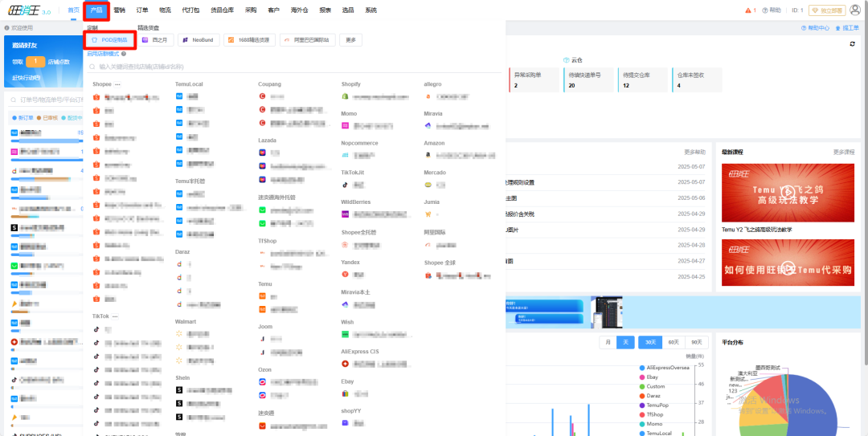Click the Wish store icon
Viewport: 868px width, 436px height.
tap(345, 334)
